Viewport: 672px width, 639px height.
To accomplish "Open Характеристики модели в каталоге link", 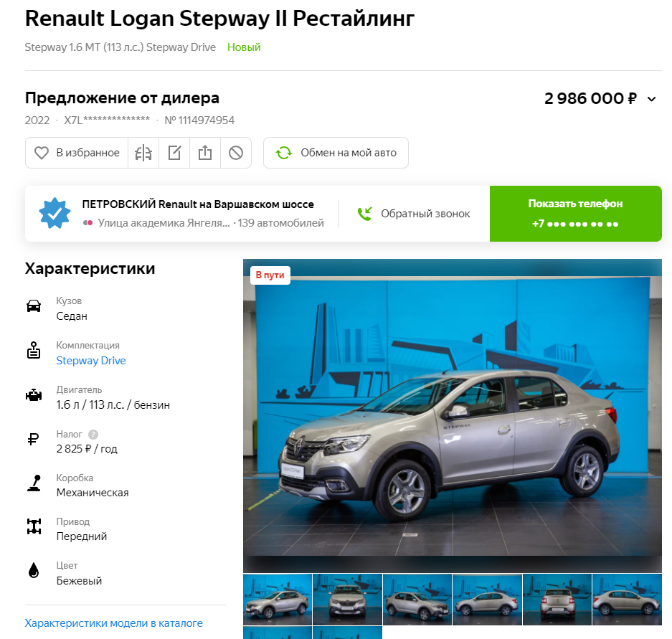I will pyautogui.click(x=113, y=623).
